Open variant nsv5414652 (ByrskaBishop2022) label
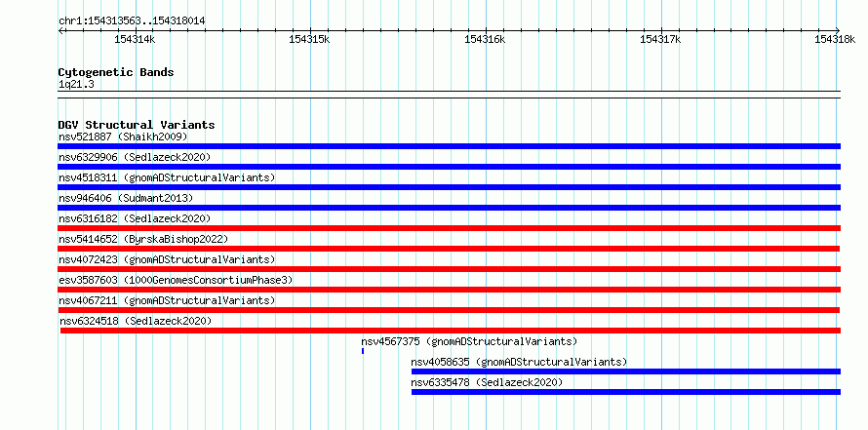The image size is (868, 430). pos(143,239)
